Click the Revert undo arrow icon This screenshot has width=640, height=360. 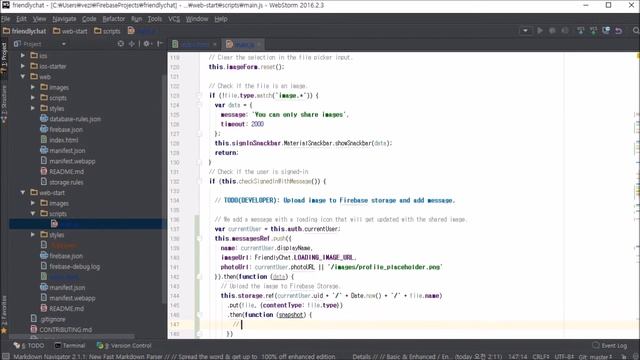tap(619, 31)
